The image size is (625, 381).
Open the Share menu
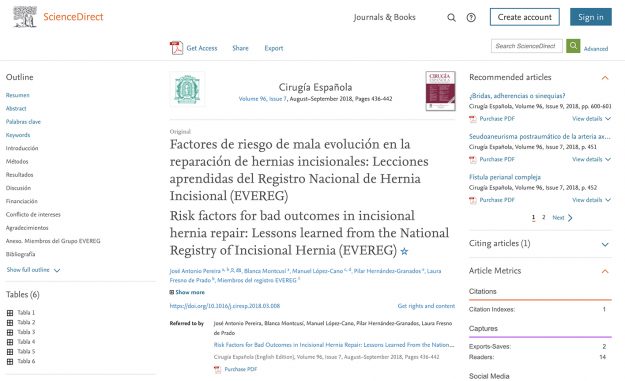tap(240, 48)
